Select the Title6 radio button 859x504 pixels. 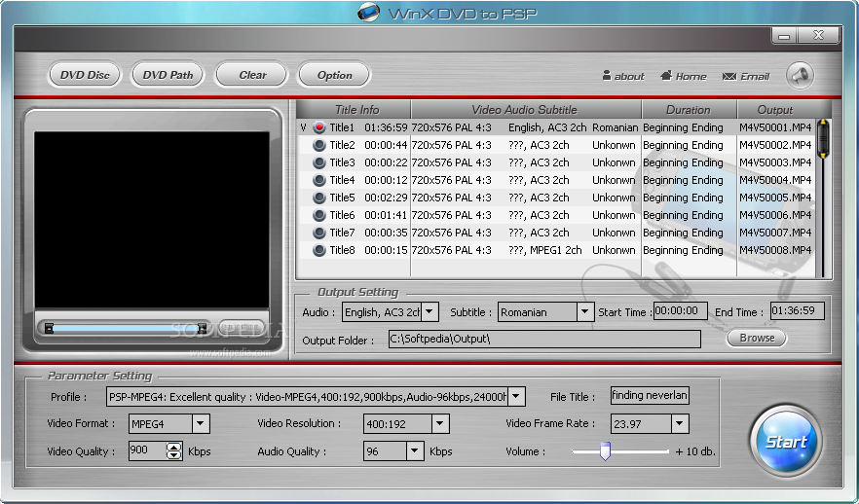[319, 215]
